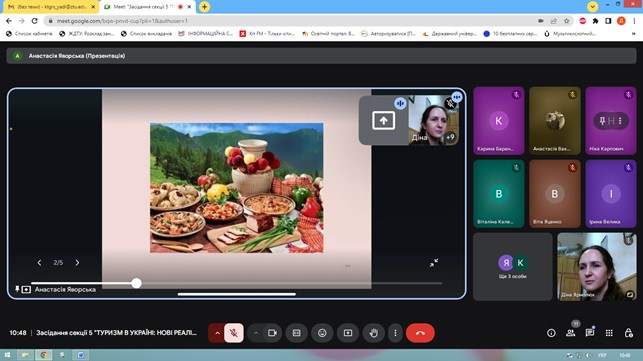Select Анастасія participant tile with photo
The height and width of the screenshot is (361, 643).
[555, 121]
